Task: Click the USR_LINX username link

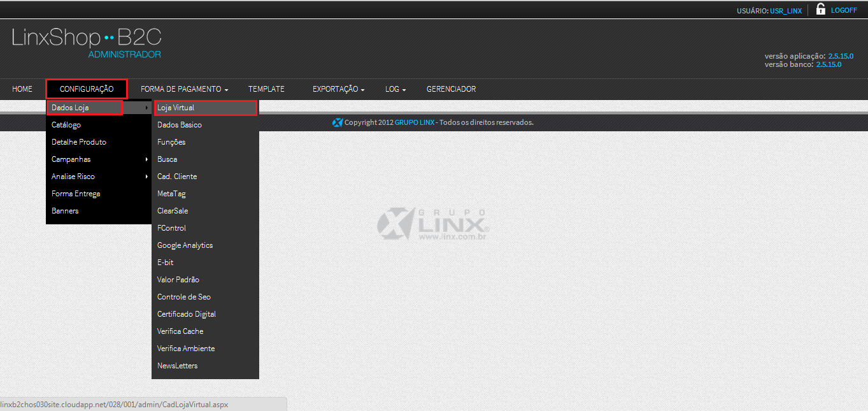Action: (x=786, y=11)
